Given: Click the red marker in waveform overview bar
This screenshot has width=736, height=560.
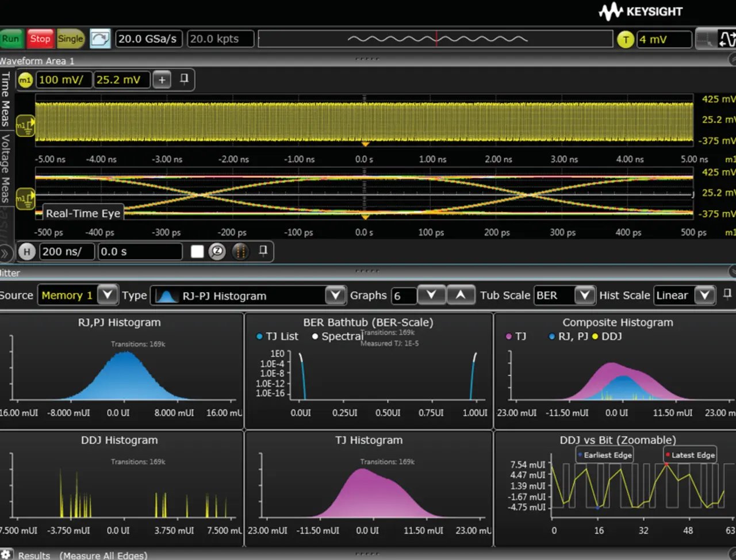Looking at the screenshot, I should click(437, 39).
